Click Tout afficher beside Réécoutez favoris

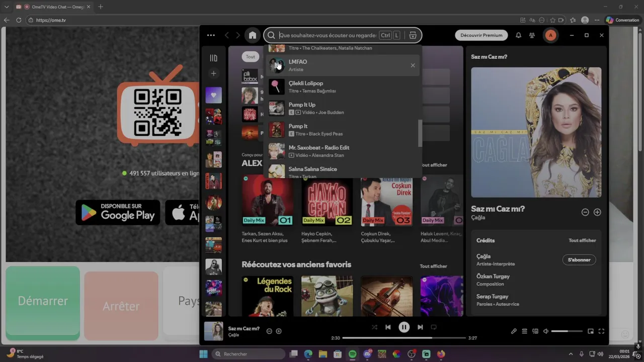point(433,266)
